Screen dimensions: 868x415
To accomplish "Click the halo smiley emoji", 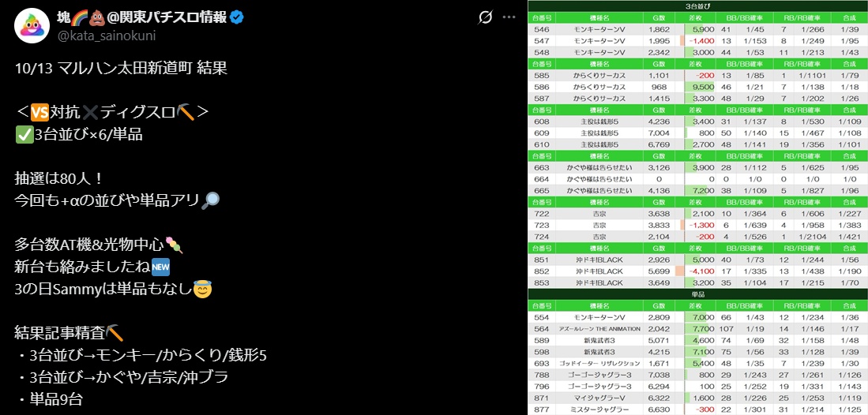I will pyautogui.click(x=203, y=290).
